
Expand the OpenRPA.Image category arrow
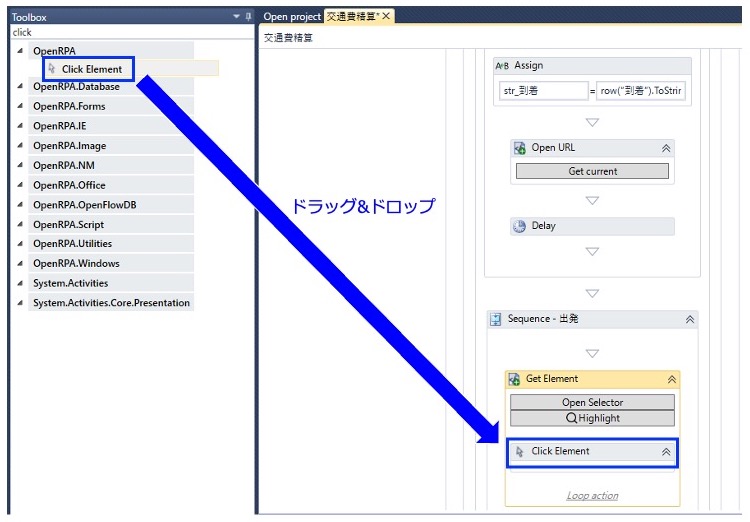(x=20, y=145)
